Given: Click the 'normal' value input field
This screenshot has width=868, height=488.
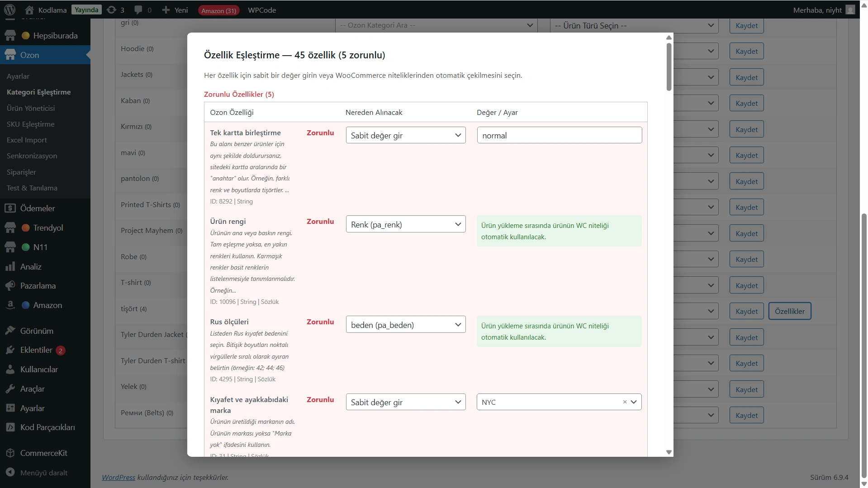Looking at the screenshot, I should pos(559,135).
